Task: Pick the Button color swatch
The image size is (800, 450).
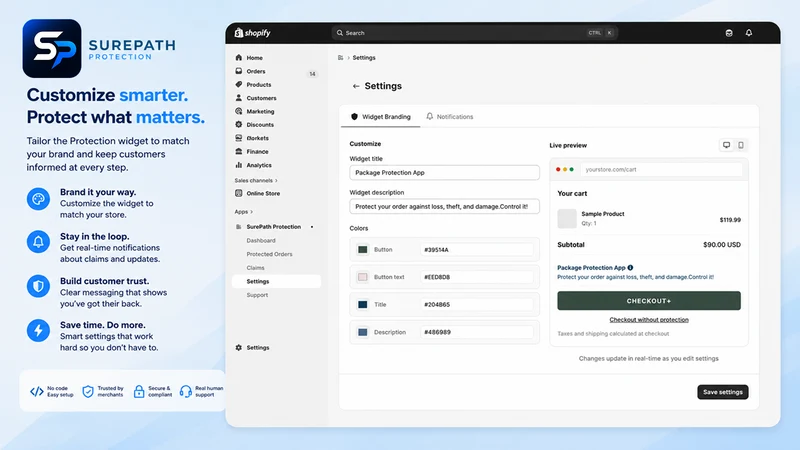Action: pyautogui.click(x=362, y=249)
